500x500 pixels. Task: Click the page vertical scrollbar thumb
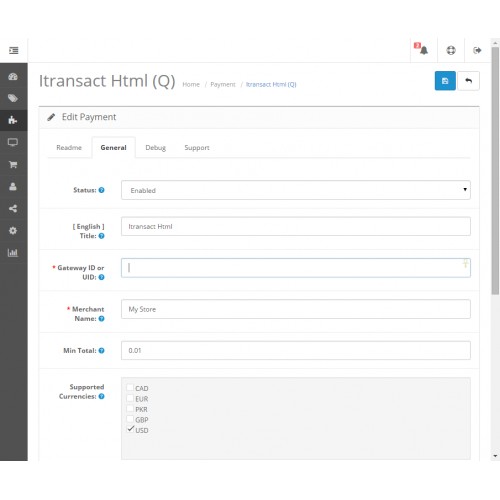click(x=495, y=170)
